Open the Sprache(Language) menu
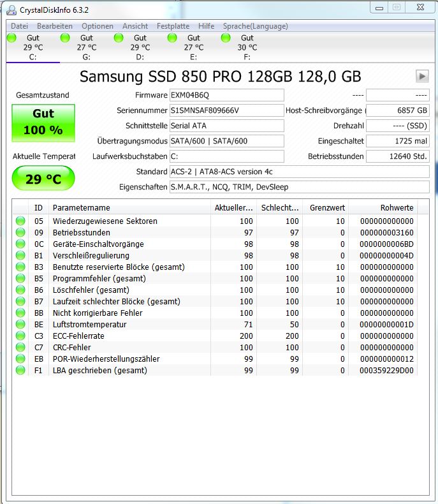This screenshot has height=504, width=438. pos(255,26)
